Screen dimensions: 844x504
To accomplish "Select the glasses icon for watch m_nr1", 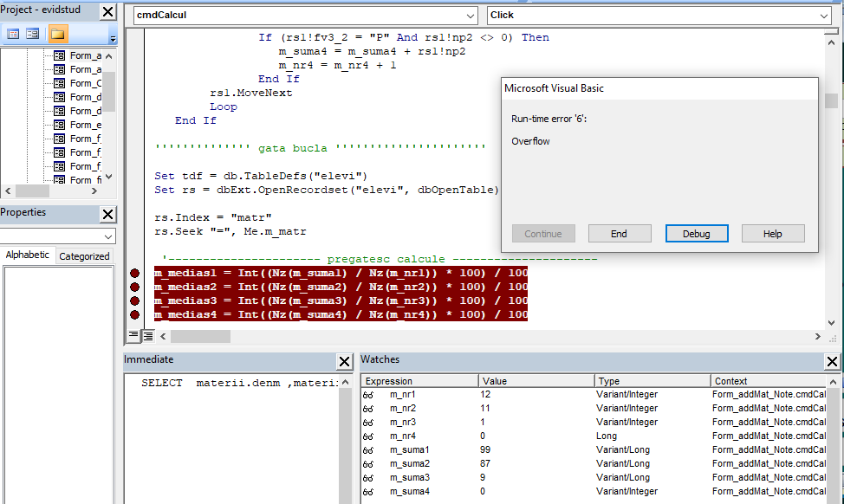I will pyautogui.click(x=367, y=395).
